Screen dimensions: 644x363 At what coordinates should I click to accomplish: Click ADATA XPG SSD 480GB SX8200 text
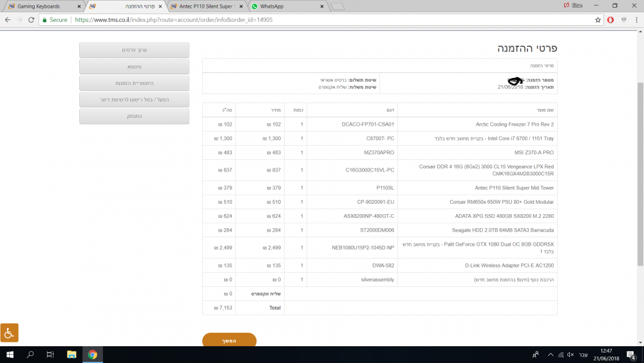504,216
